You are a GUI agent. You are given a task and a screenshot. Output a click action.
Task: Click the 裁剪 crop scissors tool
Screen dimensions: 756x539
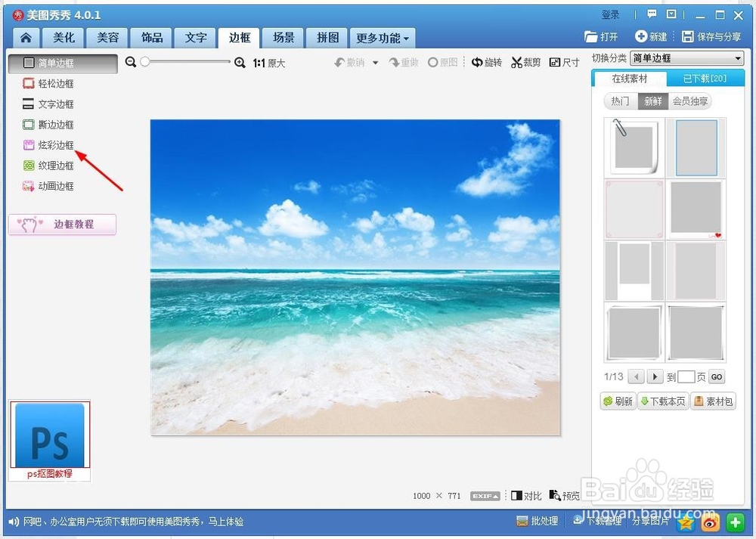click(x=526, y=63)
